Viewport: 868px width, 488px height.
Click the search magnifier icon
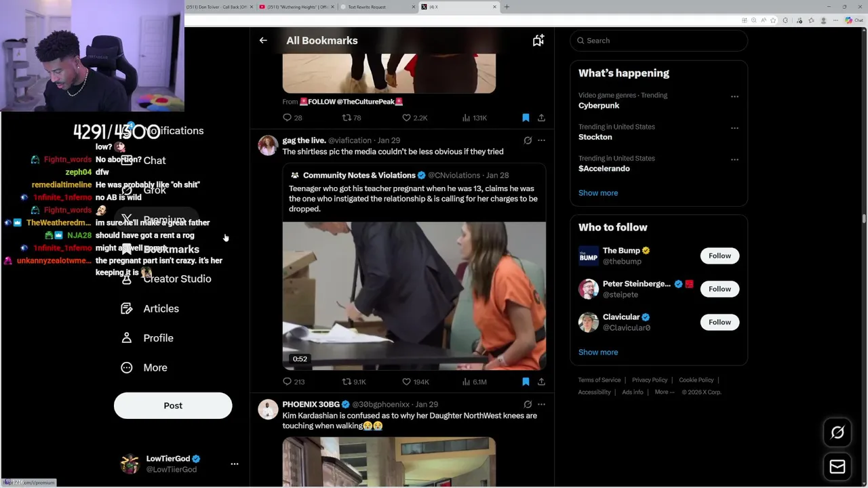tap(580, 41)
